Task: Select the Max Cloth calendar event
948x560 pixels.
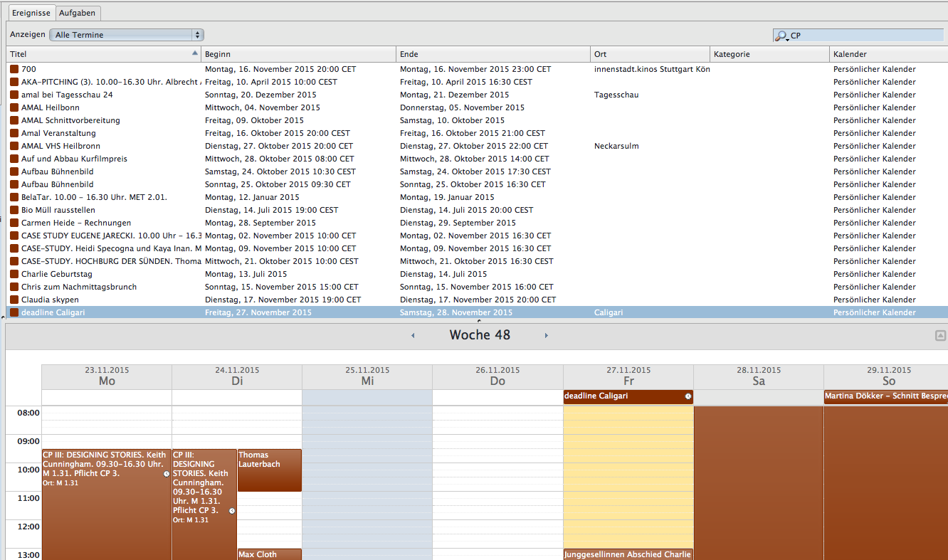Action: (x=269, y=554)
